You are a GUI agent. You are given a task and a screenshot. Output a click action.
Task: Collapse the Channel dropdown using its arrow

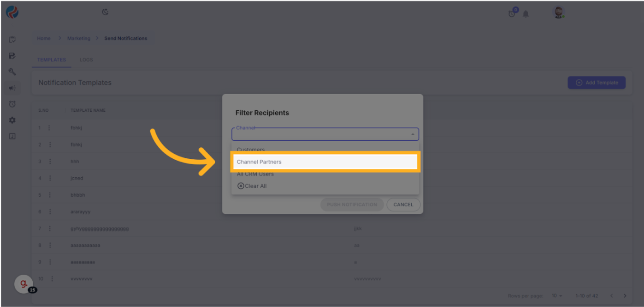[413, 134]
